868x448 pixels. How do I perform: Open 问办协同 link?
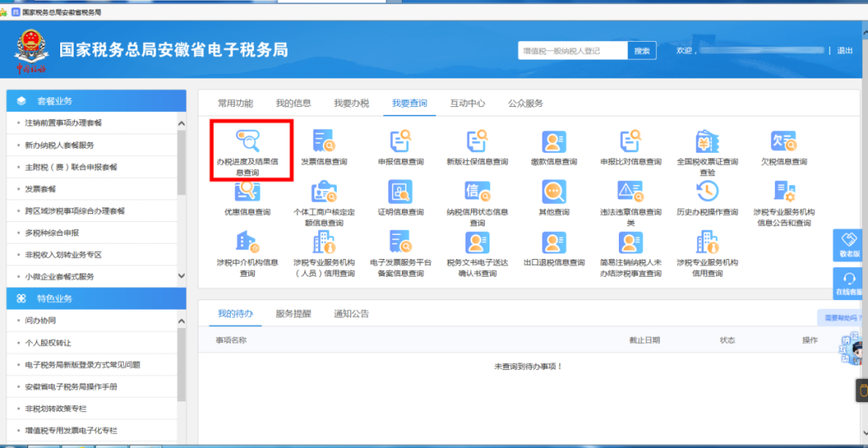click(40, 321)
